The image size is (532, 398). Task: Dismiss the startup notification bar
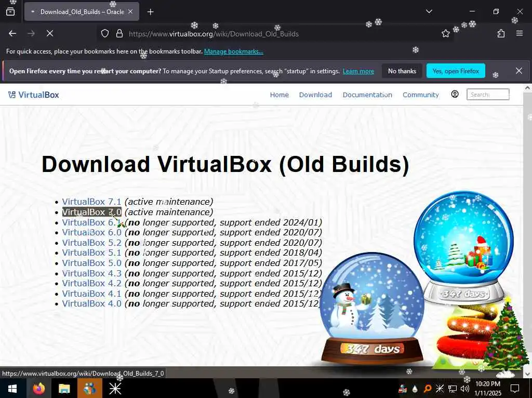(519, 71)
